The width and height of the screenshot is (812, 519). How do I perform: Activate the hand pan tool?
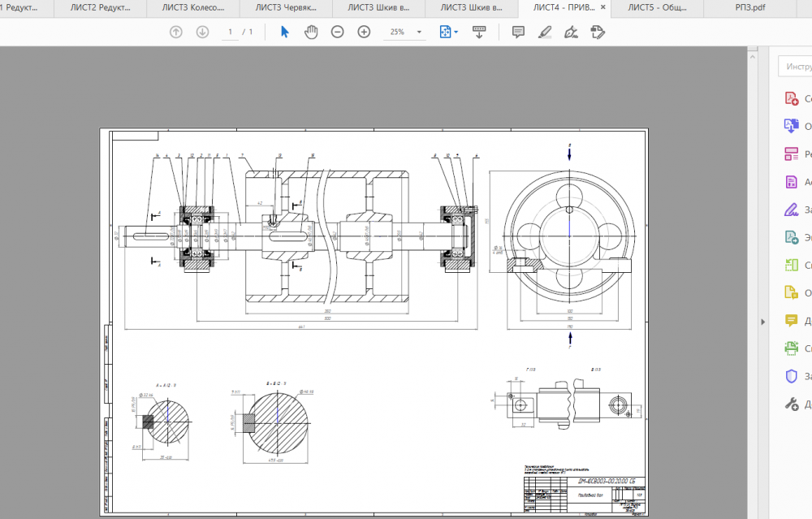click(x=310, y=32)
